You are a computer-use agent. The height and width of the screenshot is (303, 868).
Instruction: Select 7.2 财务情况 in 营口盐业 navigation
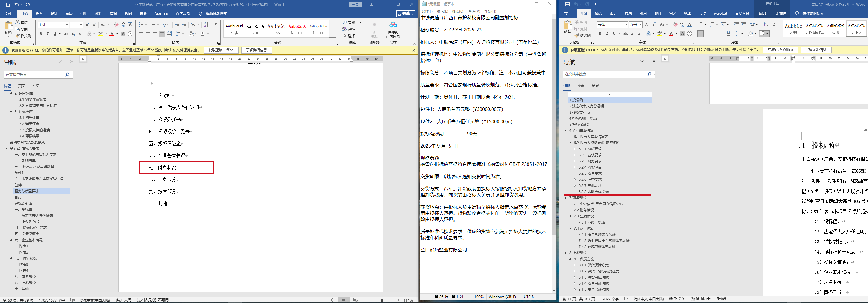(x=584, y=210)
